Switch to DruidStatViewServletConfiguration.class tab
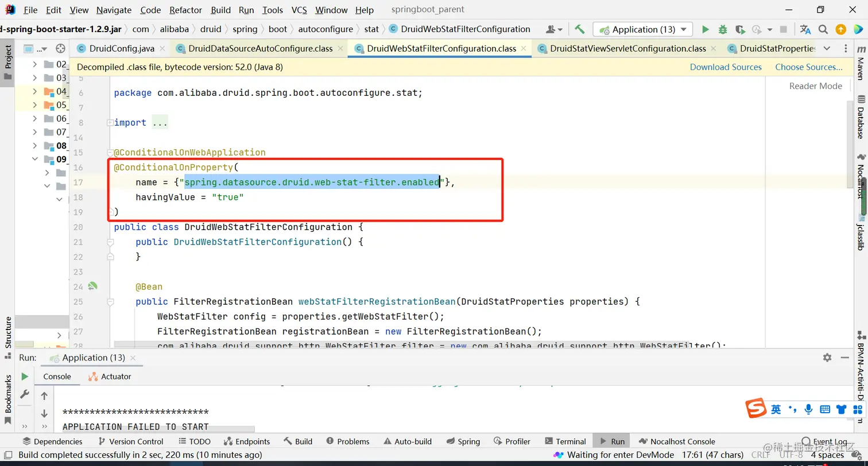The height and width of the screenshot is (466, 868). [627, 49]
